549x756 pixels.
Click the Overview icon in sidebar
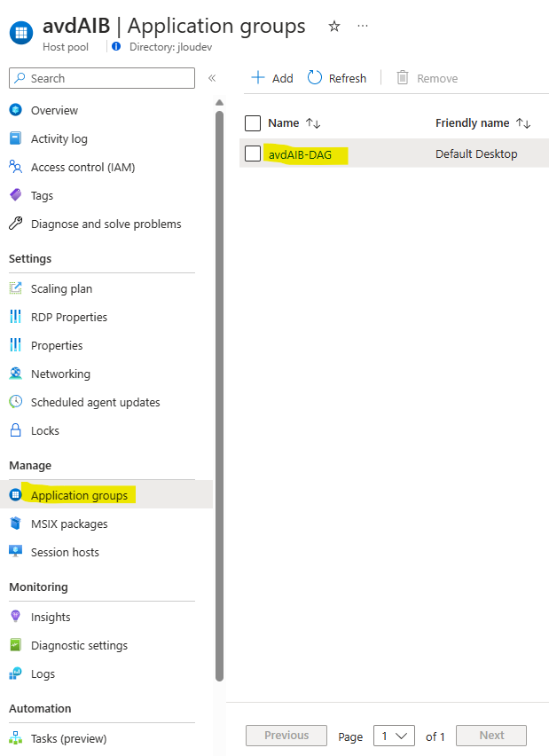[15, 110]
